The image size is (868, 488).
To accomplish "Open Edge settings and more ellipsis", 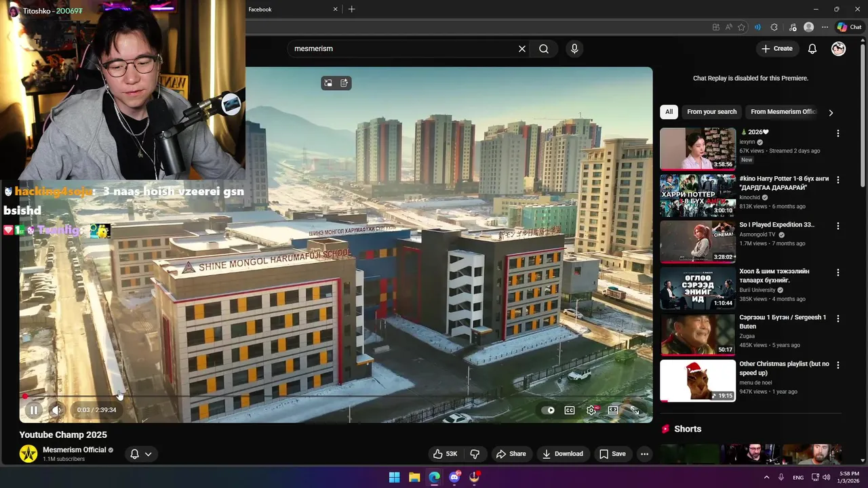I will [825, 27].
